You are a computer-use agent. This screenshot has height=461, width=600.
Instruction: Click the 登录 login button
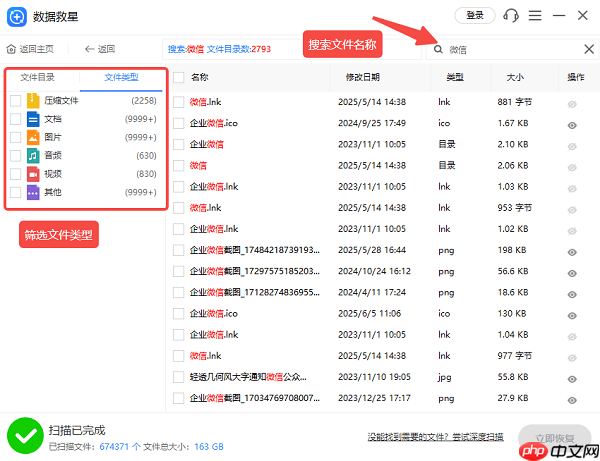coord(475,16)
